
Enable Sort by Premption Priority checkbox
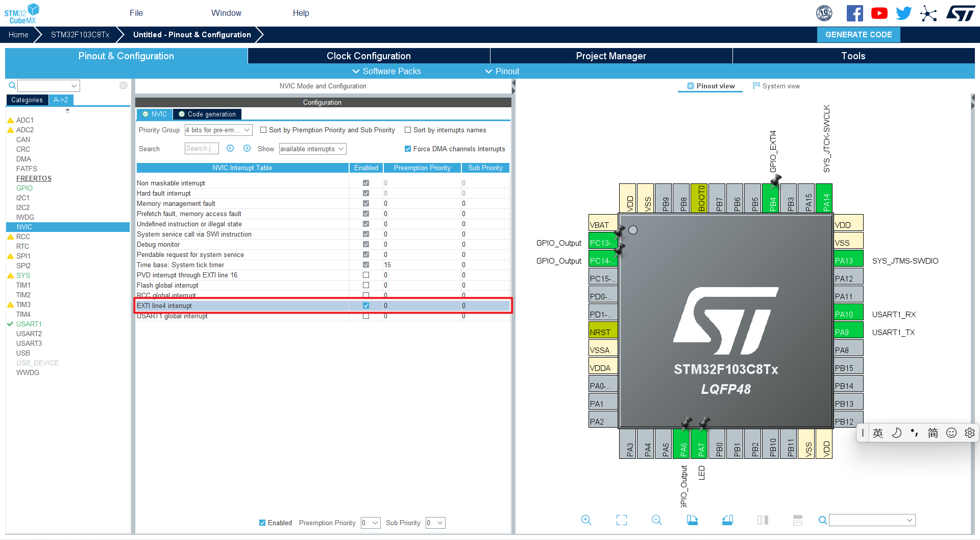(x=263, y=130)
